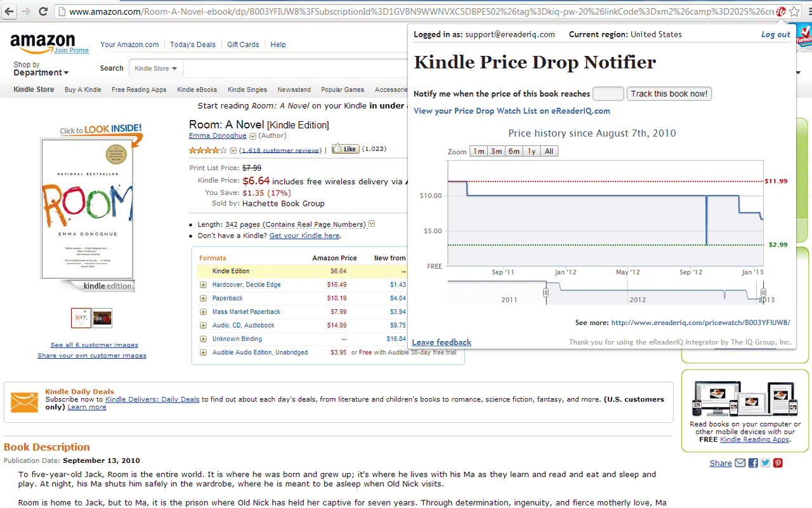
Task: Log out of the eReaderIQ extension
Action: pos(776,34)
